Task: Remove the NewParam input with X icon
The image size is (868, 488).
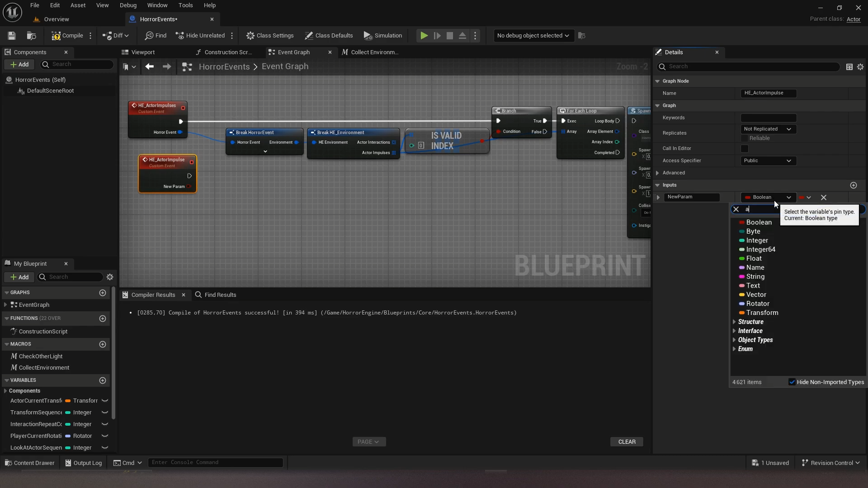Action: pyautogui.click(x=824, y=197)
